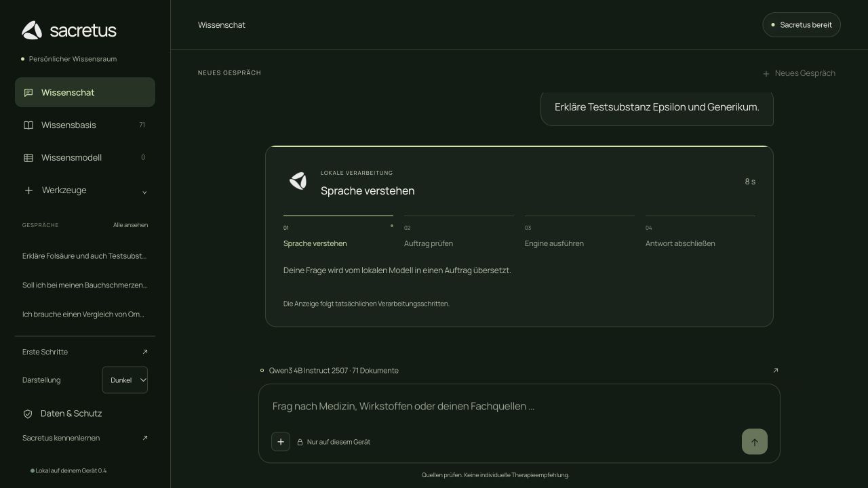Click Persönlicher Wissensraum label
The width and height of the screenshot is (868, 488).
[73, 59]
